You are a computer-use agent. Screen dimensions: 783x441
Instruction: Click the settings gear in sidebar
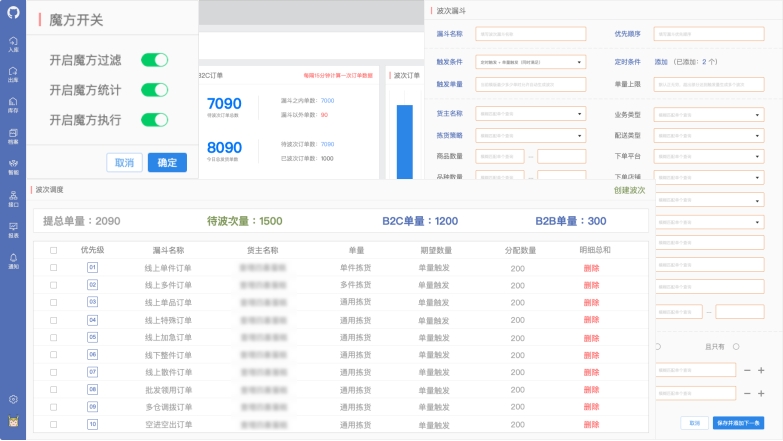[x=13, y=399]
